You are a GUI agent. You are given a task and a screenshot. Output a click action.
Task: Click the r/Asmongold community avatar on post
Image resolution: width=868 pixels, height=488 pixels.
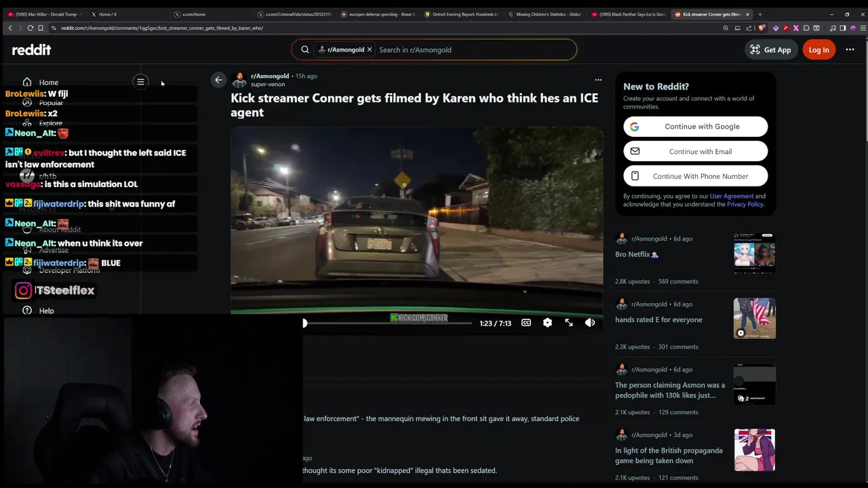pos(239,80)
